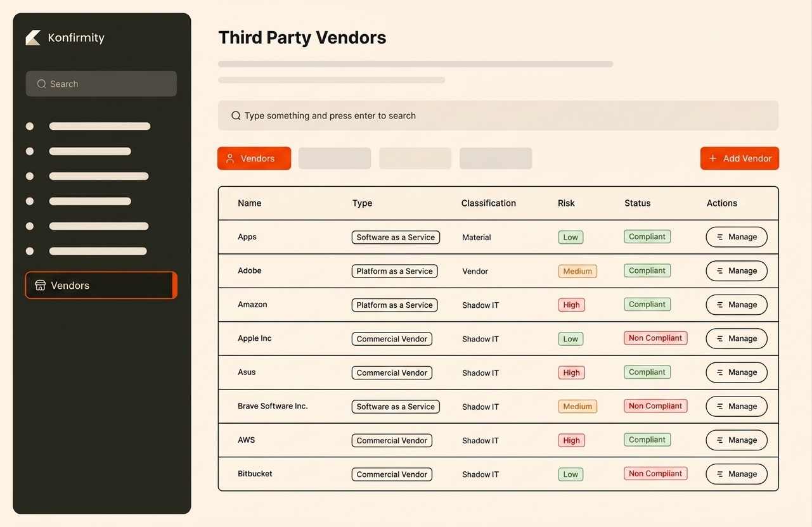Click the Low risk badge for Apps
The image size is (812, 527).
pyautogui.click(x=570, y=238)
